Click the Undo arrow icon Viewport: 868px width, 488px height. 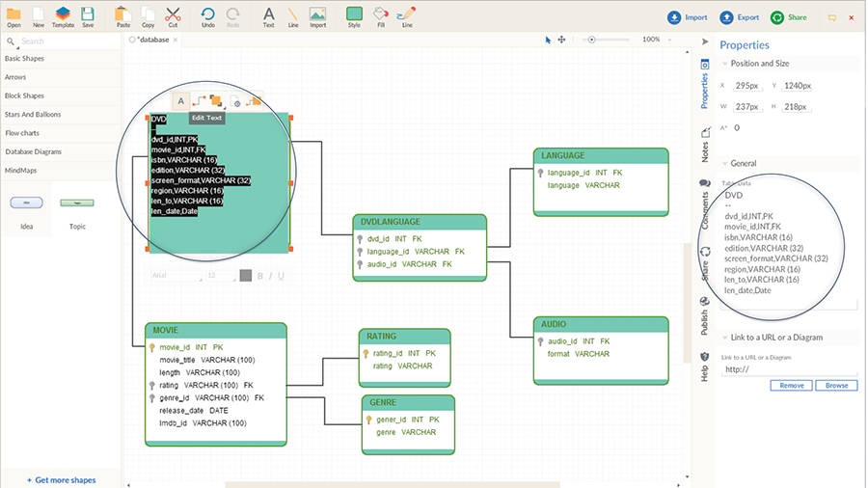point(208,14)
